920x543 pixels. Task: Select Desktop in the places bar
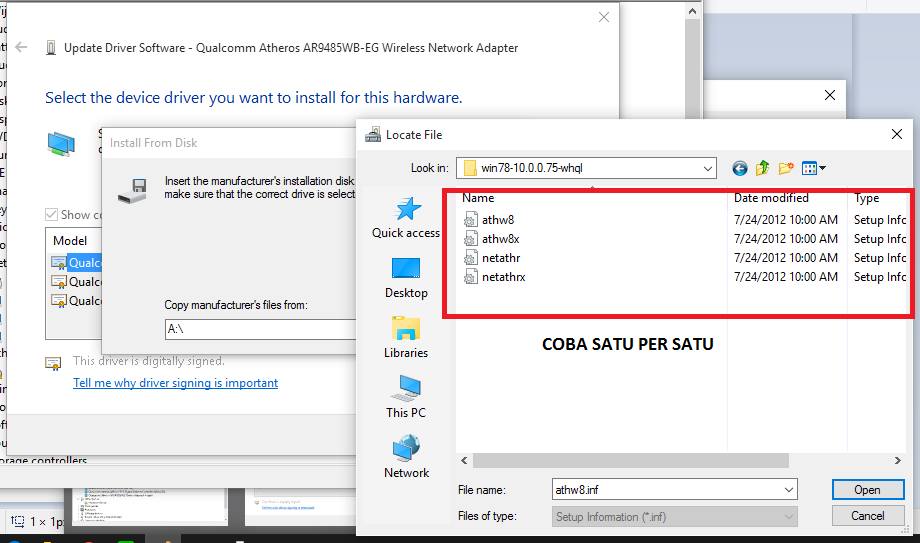click(406, 278)
